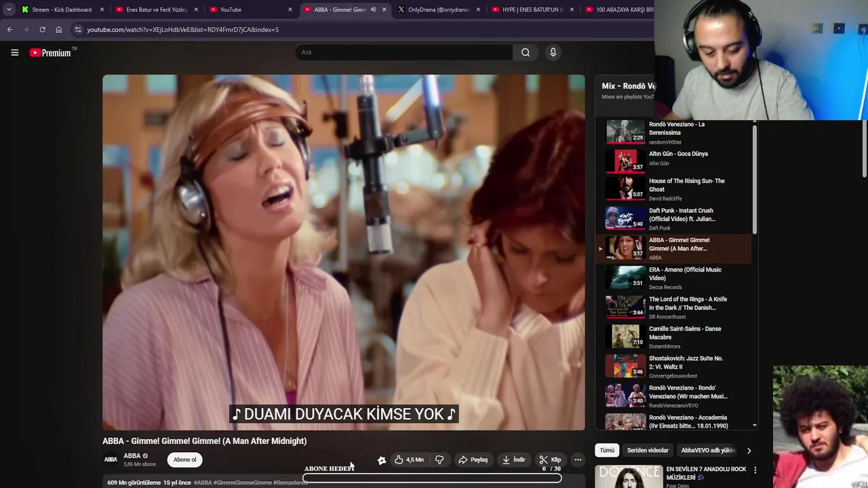
Task: Play Lord of the Rings Knife in Dark
Action: (673, 307)
